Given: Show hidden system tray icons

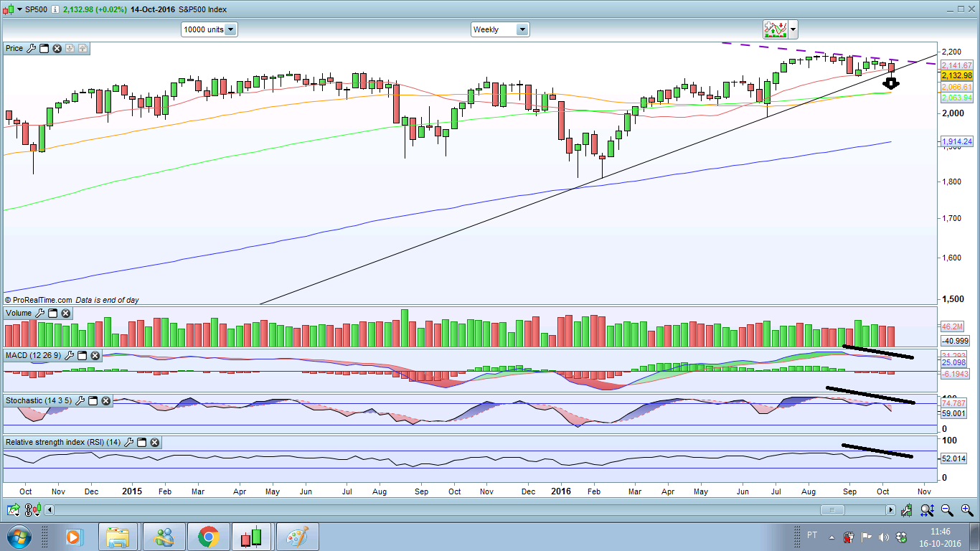Looking at the screenshot, I should 832,537.
